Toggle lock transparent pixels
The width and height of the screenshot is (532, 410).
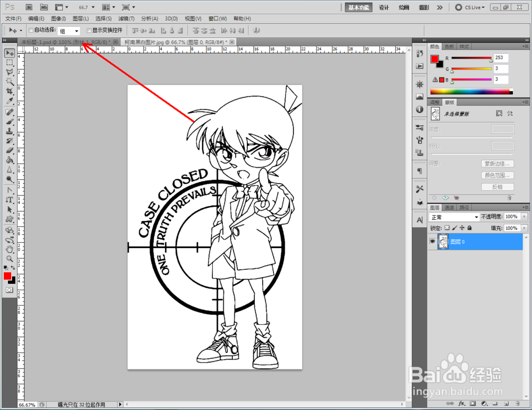447,228
